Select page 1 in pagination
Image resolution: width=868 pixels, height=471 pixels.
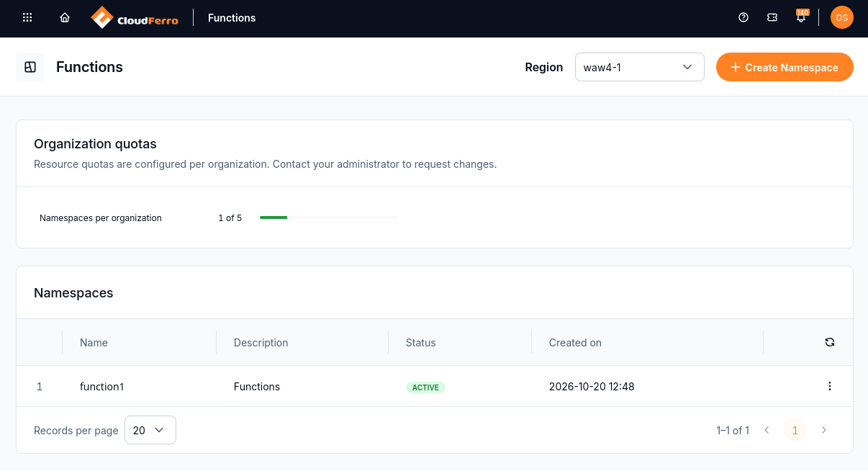point(795,430)
